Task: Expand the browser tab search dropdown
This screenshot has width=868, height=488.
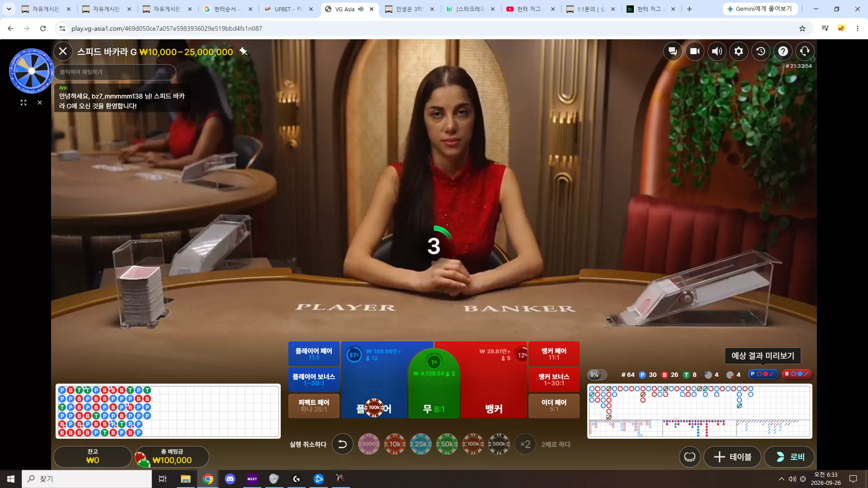Action: point(9,9)
